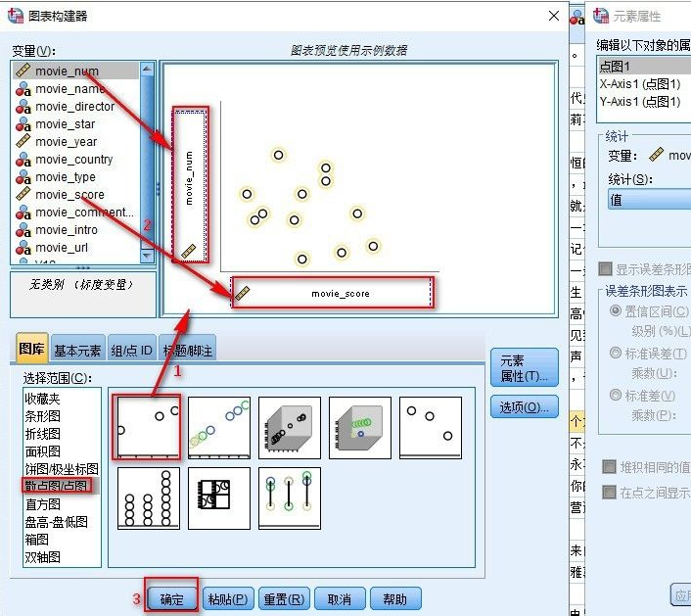691x616 pixels.
Task: Select 饼图/极坐标图 chart category
Action: [62, 469]
